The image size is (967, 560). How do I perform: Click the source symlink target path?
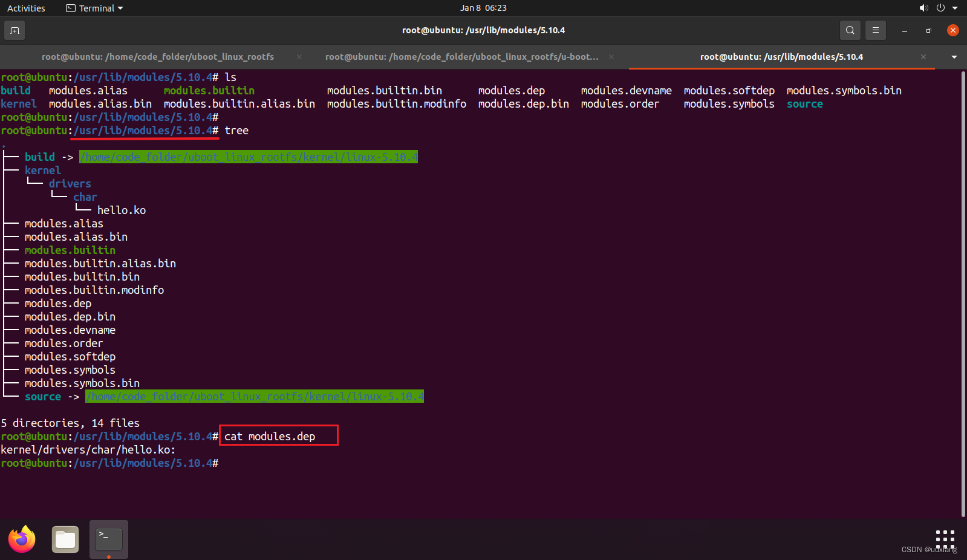[255, 397]
